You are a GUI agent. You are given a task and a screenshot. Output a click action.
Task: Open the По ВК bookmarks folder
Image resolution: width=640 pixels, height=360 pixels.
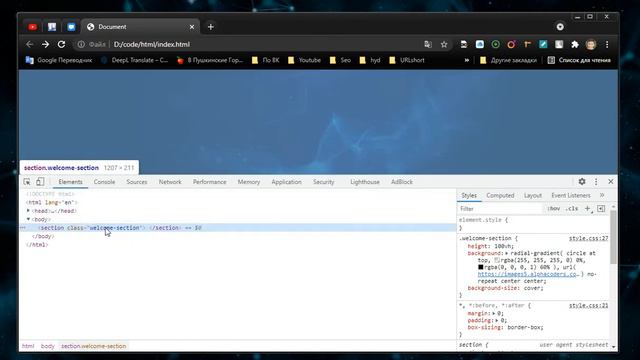click(266, 60)
